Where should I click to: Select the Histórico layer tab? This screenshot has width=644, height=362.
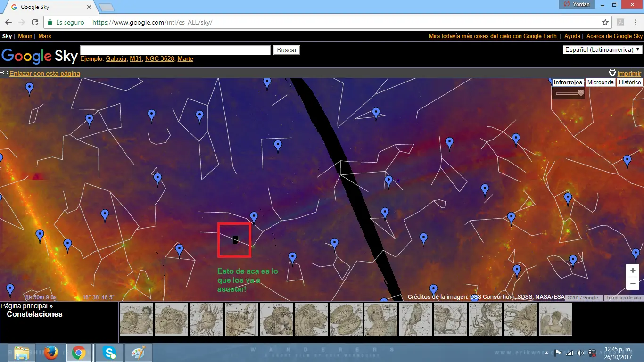coord(630,82)
